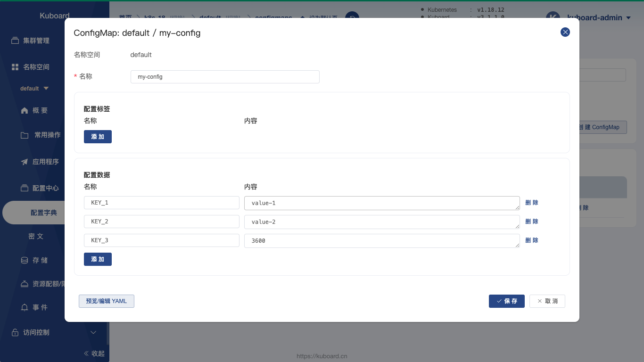Screen dimensions: 644x362
Task: Save the ConfigMap with 保存 button
Action: [507, 301]
